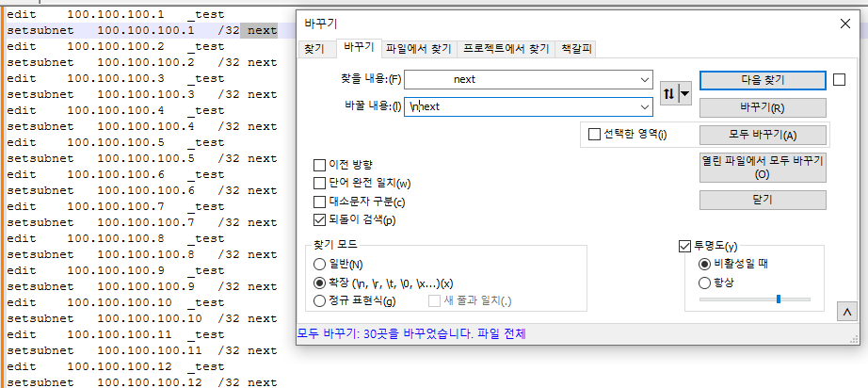Toggle the 투명도 checkbox

point(684,246)
